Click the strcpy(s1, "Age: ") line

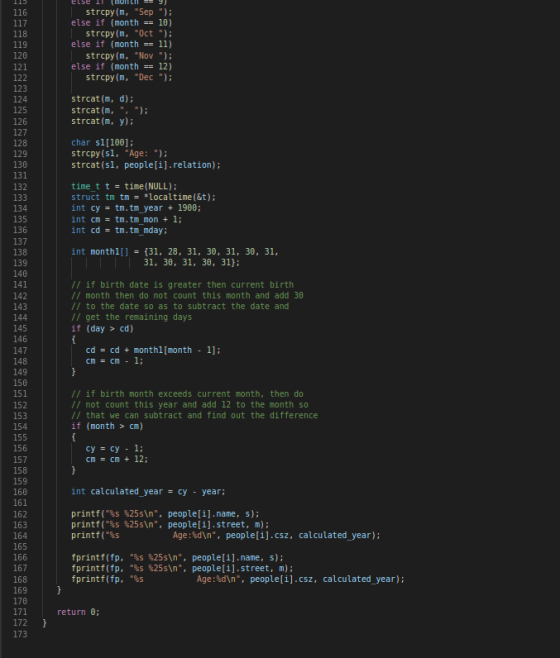tap(119, 154)
